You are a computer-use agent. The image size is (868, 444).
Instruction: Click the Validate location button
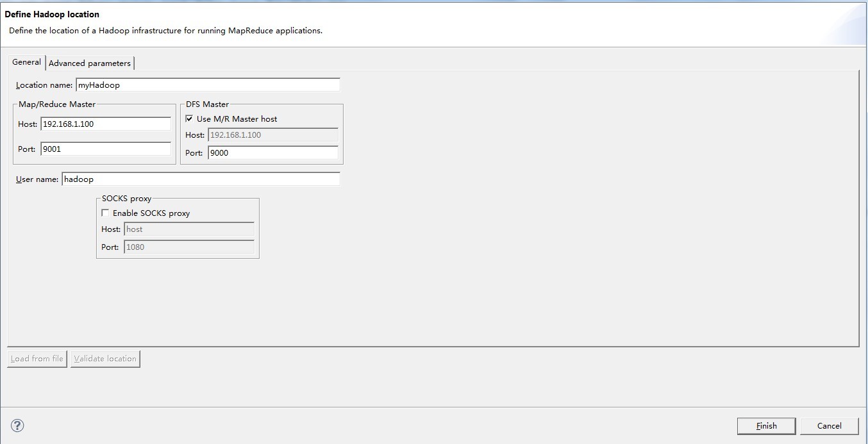point(105,359)
